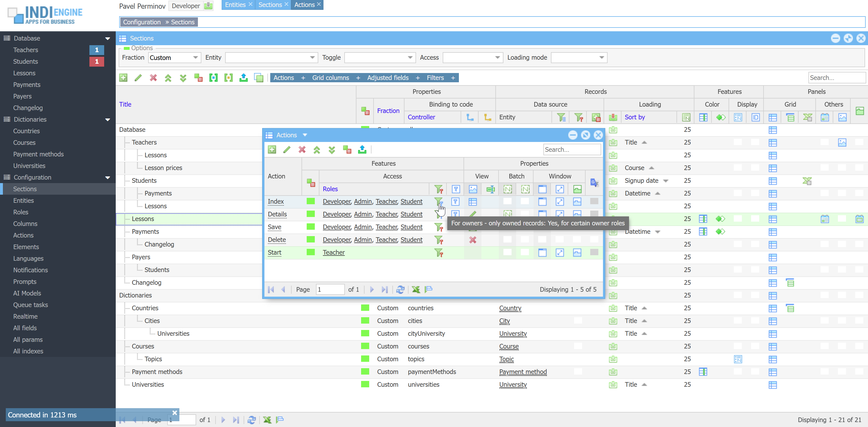
Task: Click the move up double-arrow in Actions window
Action: click(x=317, y=149)
